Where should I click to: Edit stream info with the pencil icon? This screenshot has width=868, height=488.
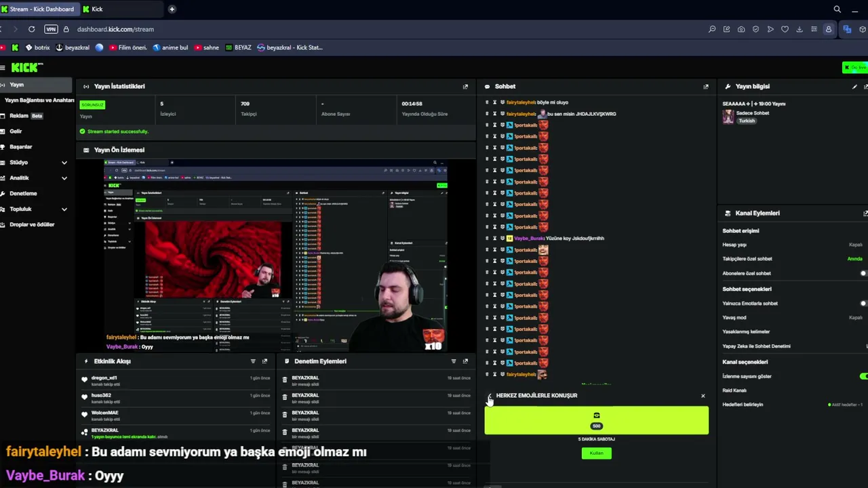pyautogui.click(x=854, y=87)
